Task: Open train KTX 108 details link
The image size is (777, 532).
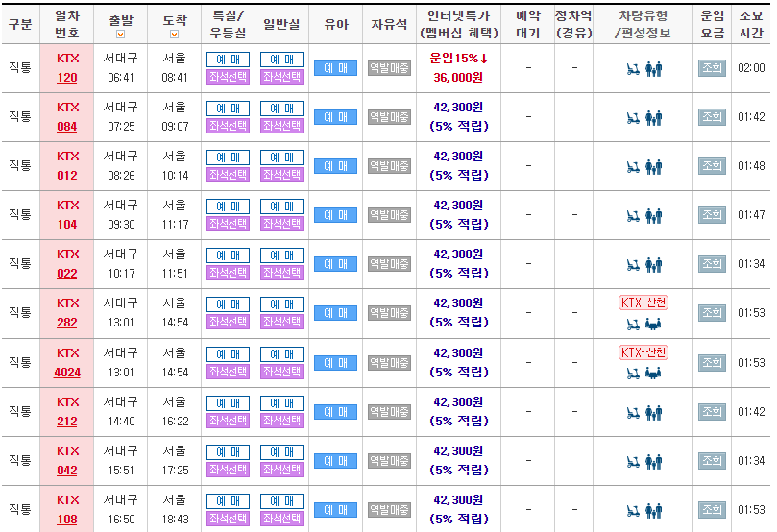Action: coord(67,520)
